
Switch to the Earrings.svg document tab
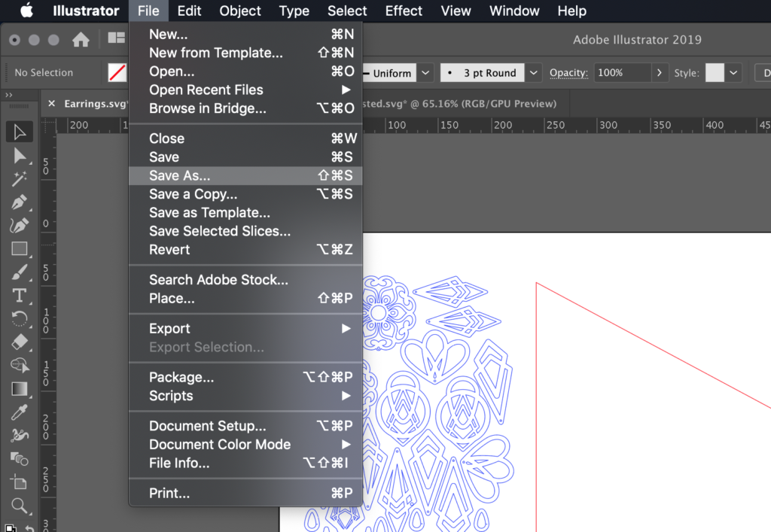[96, 104]
